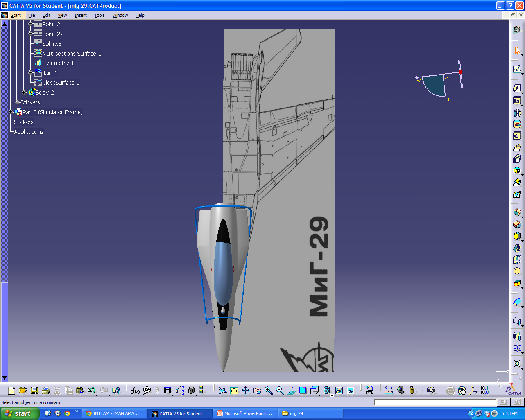Click the Quick Print printer icon
Viewport: 525px width, 420px height.
click(46, 391)
